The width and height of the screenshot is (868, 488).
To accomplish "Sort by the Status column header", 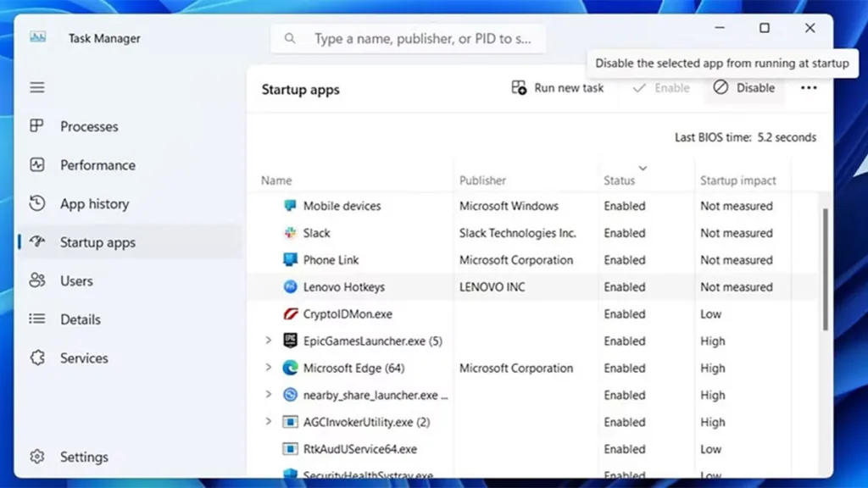I will 619,180.
